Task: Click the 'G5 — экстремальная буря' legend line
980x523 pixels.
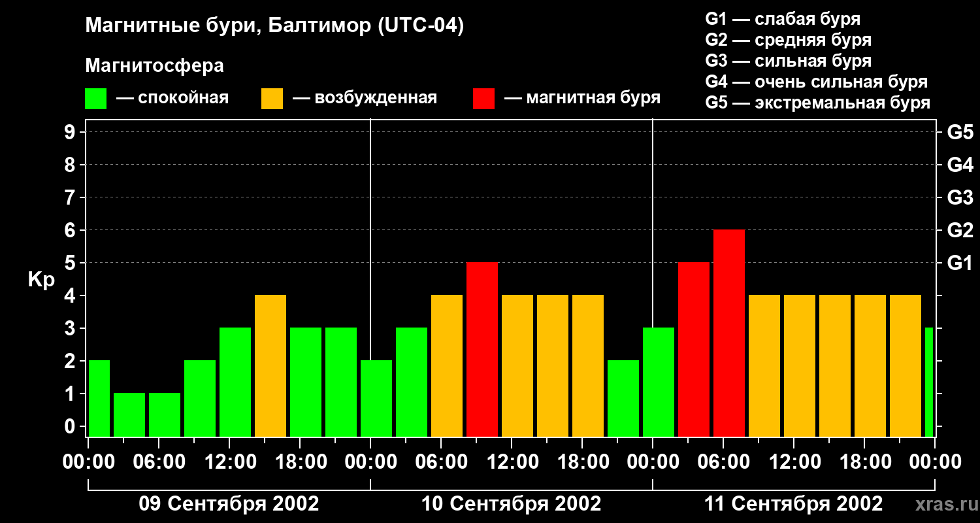Action: 817,103
